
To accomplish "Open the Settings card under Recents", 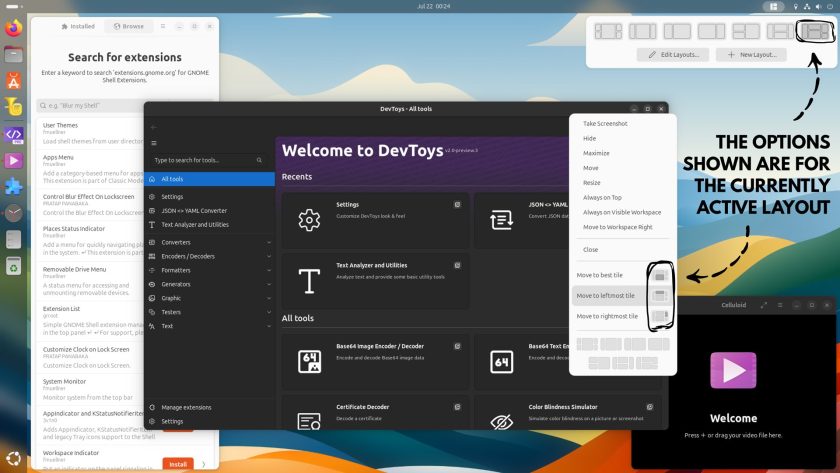I will pyautogui.click(x=375, y=220).
